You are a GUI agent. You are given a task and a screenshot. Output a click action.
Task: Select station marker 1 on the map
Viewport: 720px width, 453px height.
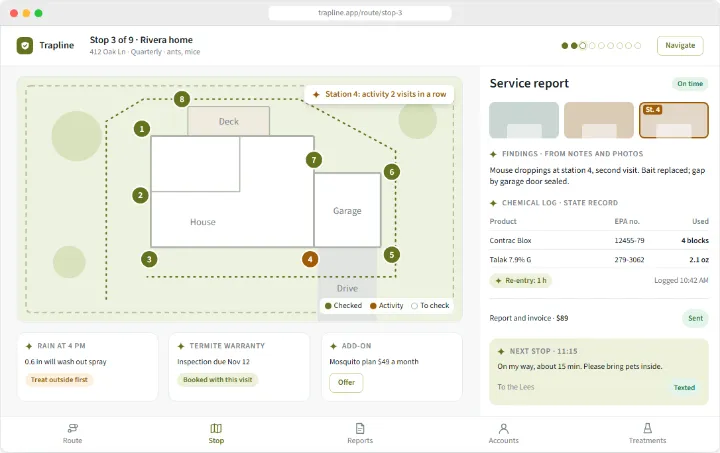coord(142,129)
